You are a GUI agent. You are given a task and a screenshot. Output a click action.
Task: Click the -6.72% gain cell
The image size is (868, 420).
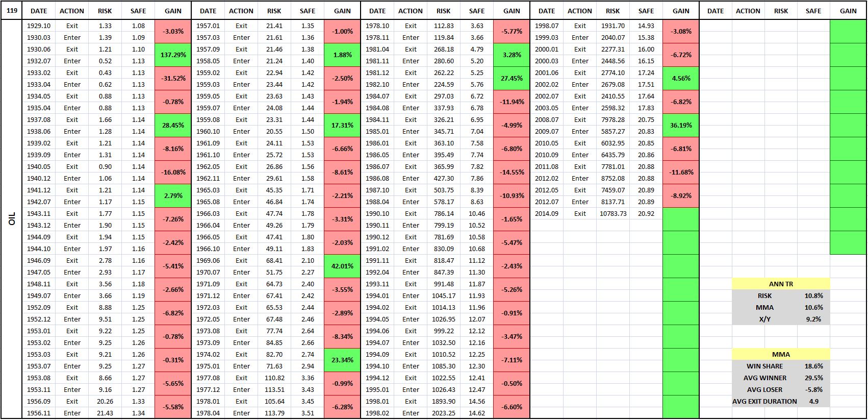click(681, 55)
